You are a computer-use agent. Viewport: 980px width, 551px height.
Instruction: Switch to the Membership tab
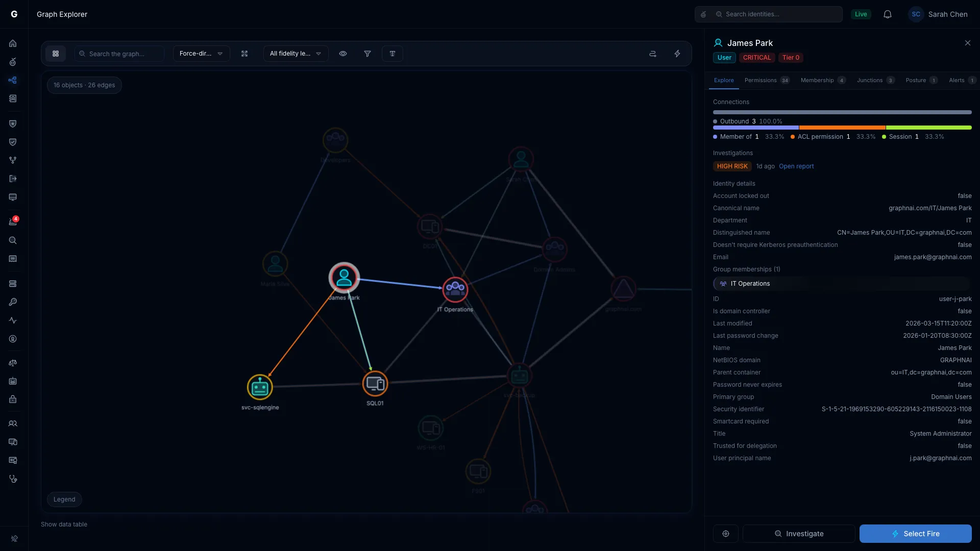[823, 81]
